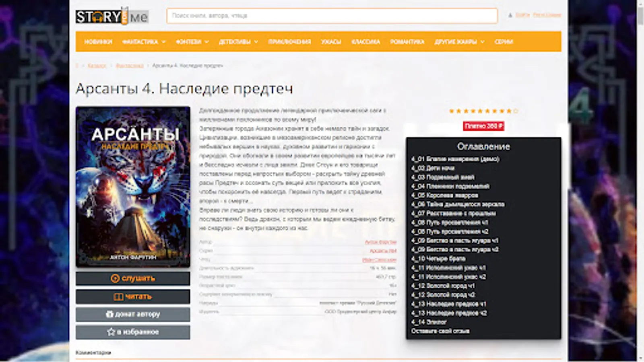
Task: Click Оставьте свой отзыв in contents panel
Action: [x=440, y=331]
